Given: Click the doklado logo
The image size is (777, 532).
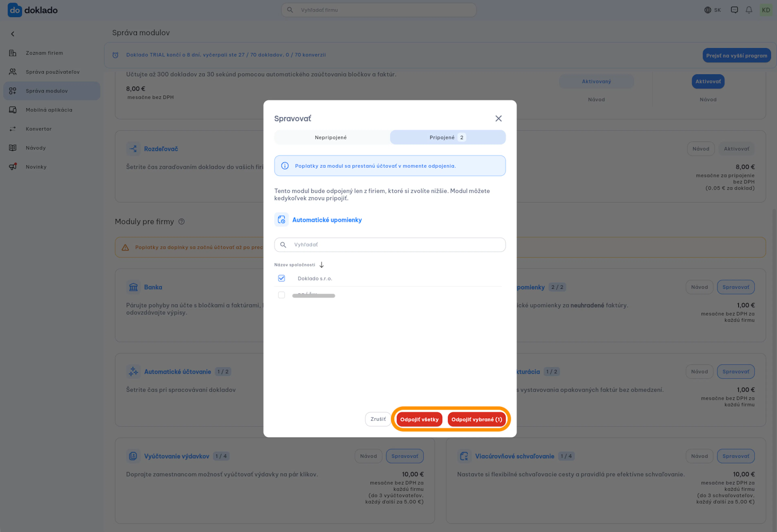Looking at the screenshot, I should click(32, 10).
